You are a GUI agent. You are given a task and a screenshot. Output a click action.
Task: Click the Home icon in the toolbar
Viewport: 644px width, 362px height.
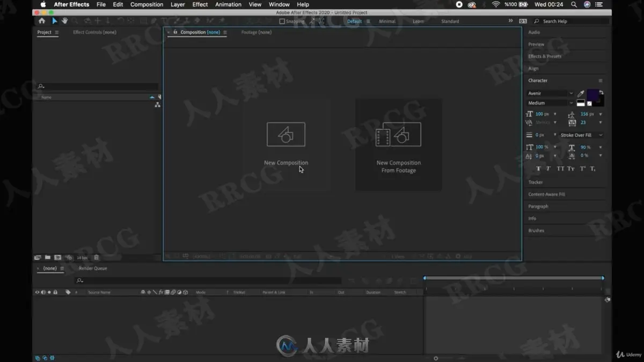coord(42,21)
